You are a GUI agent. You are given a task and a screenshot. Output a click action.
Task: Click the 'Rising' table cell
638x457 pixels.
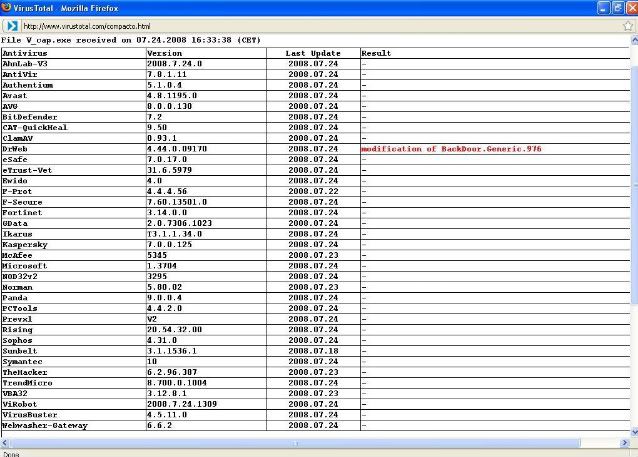click(74, 330)
